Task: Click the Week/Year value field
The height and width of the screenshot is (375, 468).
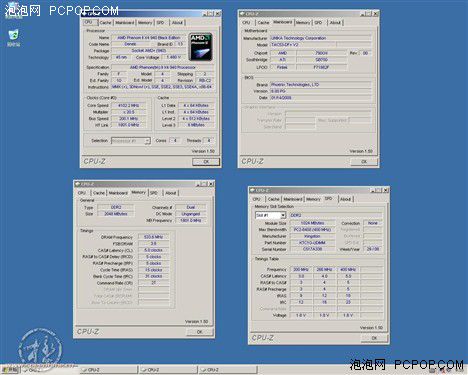Action: pyautogui.click(x=373, y=249)
